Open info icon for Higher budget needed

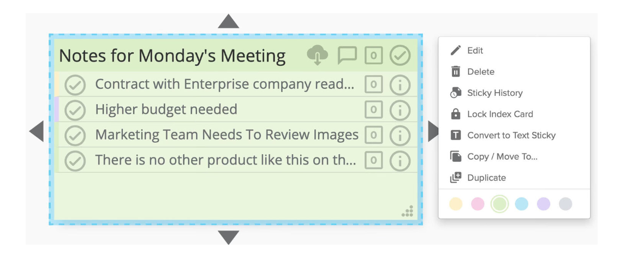(400, 110)
